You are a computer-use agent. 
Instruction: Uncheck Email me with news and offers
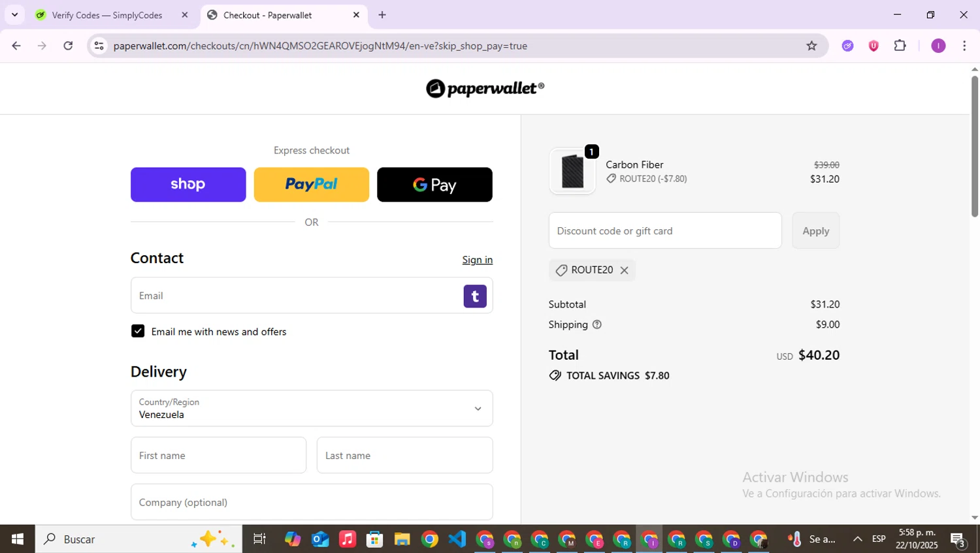[x=138, y=331]
